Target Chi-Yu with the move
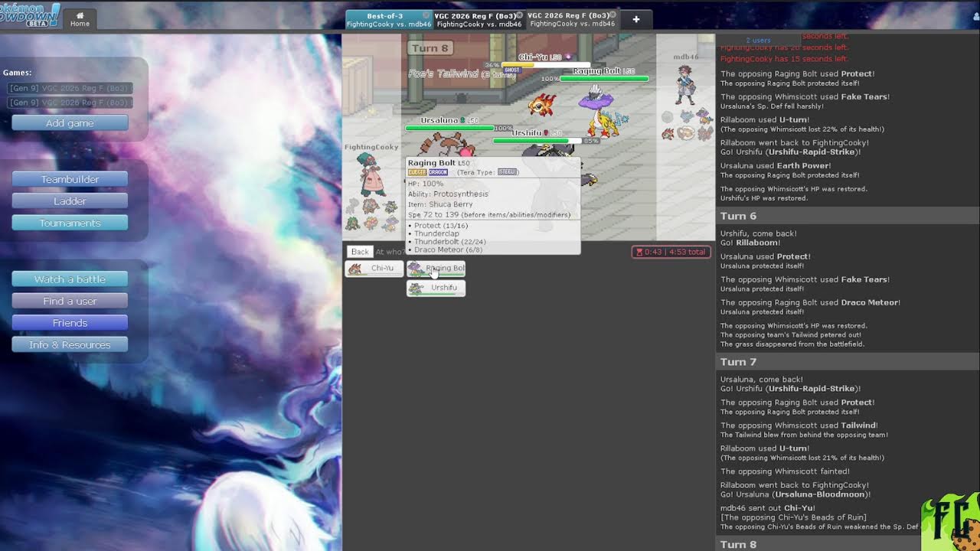Screen dimensions: 980x551 point(374,269)
